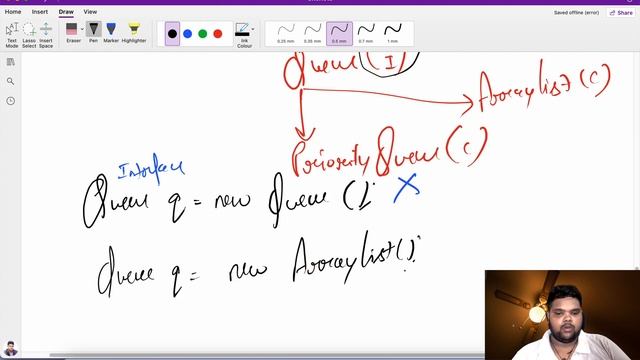Choose the Insert Space tool
This screenshot has width=640, height=360.
46,35
